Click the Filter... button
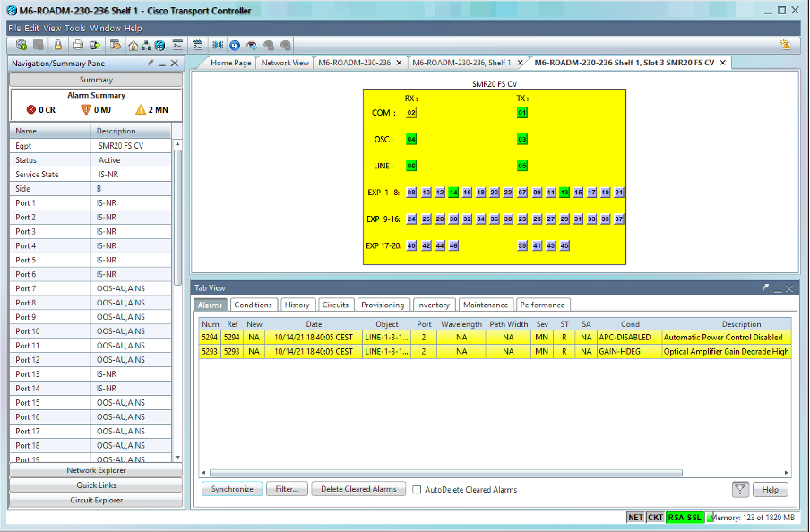The height and width of the screenshot is (532, 810). pyautogui.click(x=287, y=489)
